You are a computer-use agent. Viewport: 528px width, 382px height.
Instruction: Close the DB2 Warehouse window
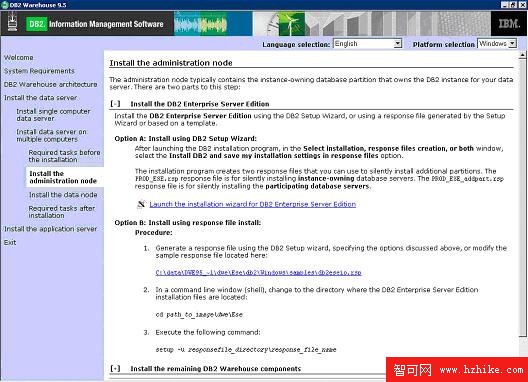click(x=522, y=5)
